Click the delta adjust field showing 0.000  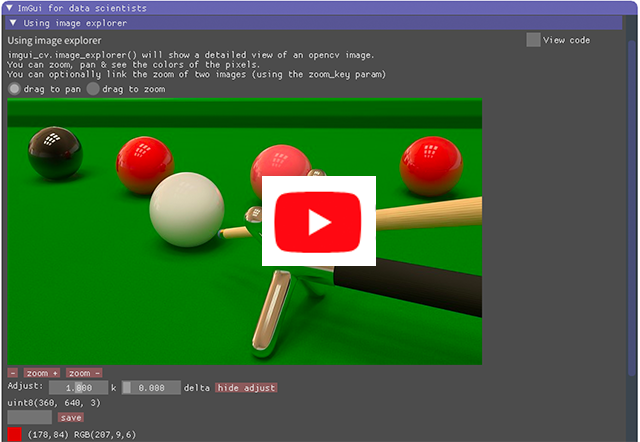[x=151, y=387]
